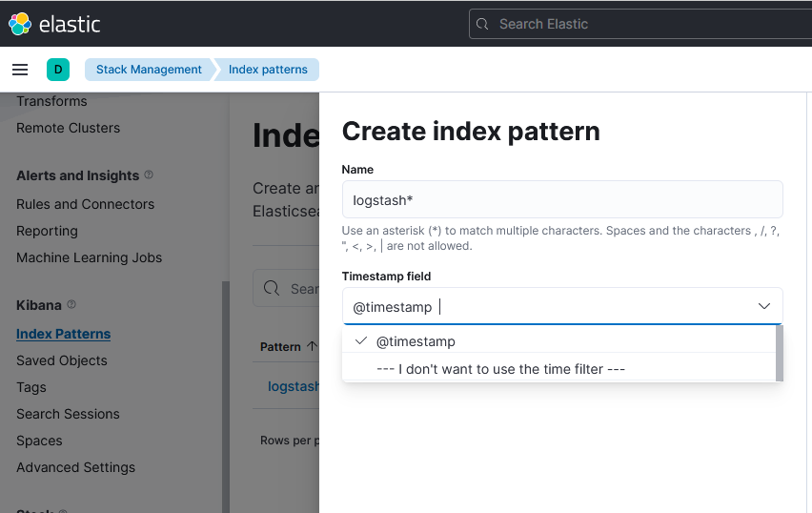Open the hamburger navigation menu
Image resolution: width=812 pixels, height=513 pixels.
(20, 70)
